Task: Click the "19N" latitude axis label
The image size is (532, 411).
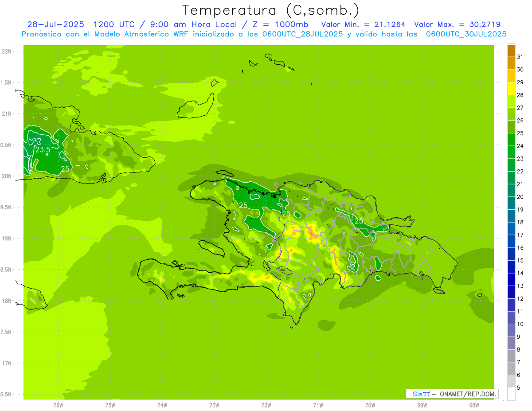Action: [x=7, y=239]
